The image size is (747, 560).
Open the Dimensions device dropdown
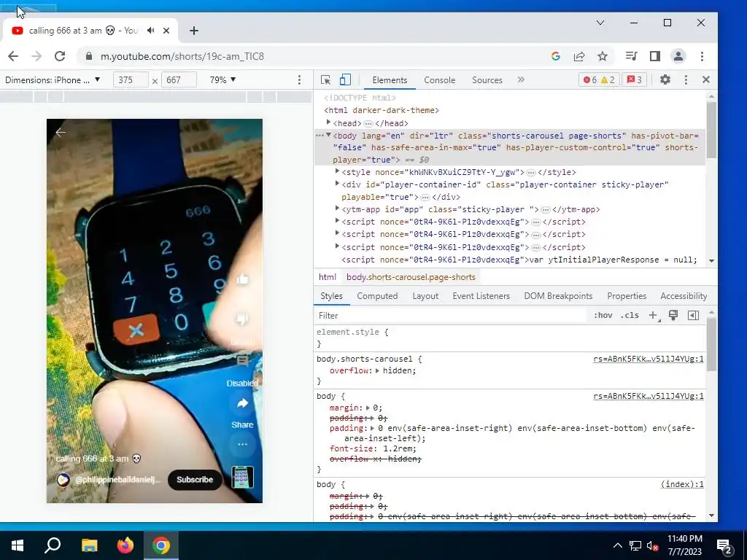pyautogui.click(x=53, y=79)
